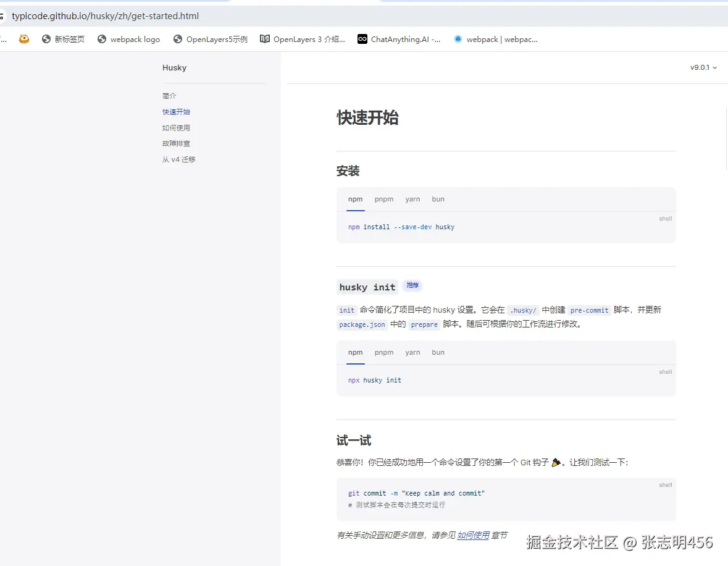Viewport: 728px width, 566px height.
Task: Open the orange face bookmark icon
Action: tap(24, 39)
